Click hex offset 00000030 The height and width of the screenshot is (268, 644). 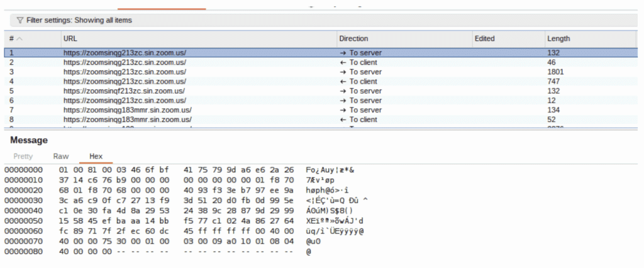coord(23,201)
